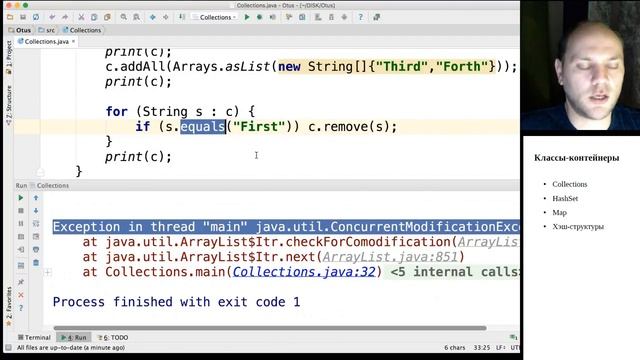Viewport: 640px width, 360px height.
Task: Click the Process finished with exit code text
Action: pyautogui.click(x=176, y=302)
